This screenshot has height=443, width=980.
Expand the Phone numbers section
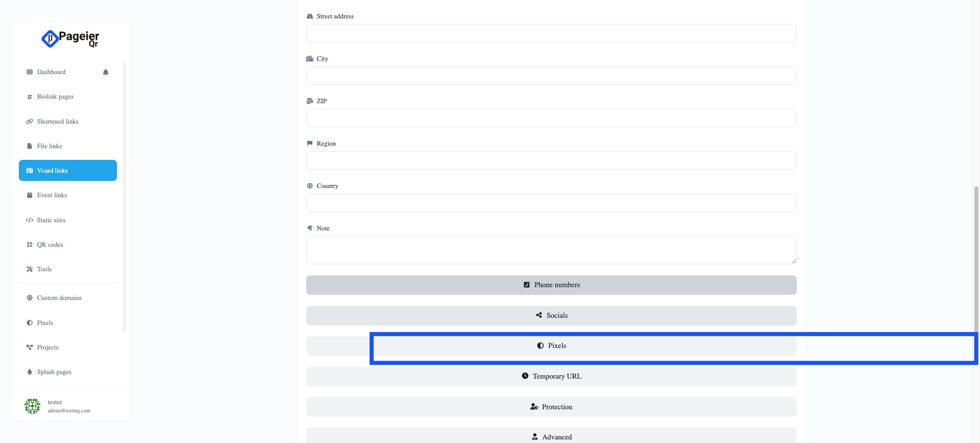coord(551,285)
